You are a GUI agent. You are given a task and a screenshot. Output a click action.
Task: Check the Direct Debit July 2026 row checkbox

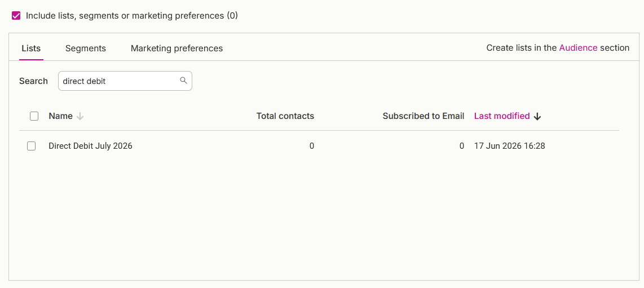(x=31, y=145)
